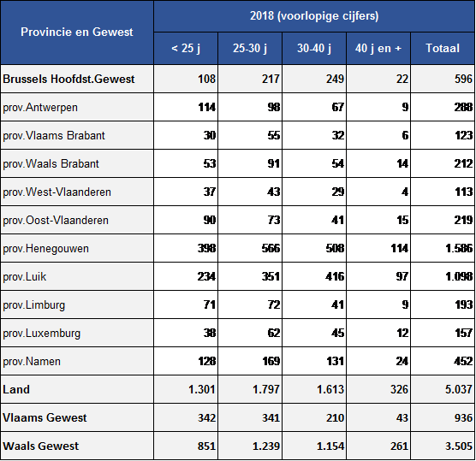476x461 pixels.
Task: Click the 40 j en + column header
Action: coord(378,48)
